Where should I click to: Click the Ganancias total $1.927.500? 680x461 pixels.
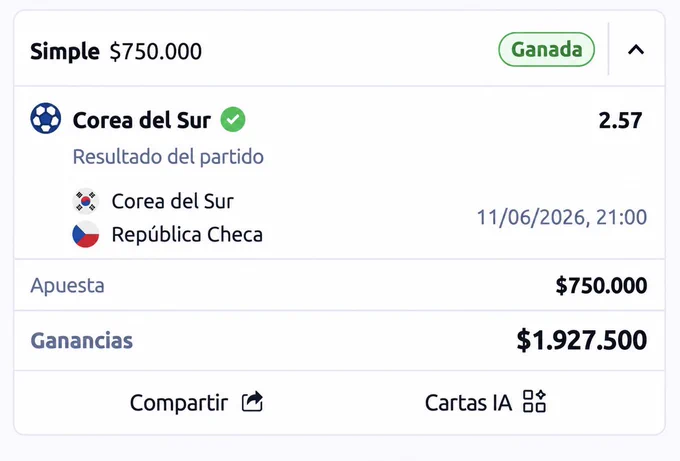coord(582,340)
